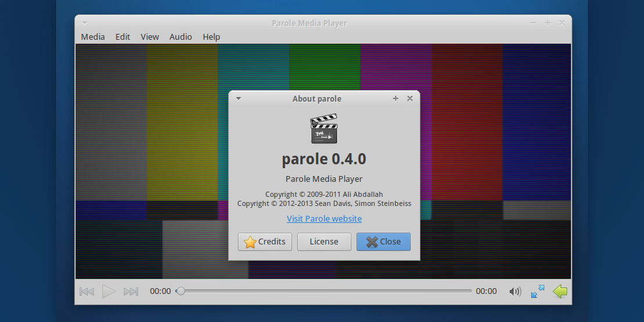Image resolution: width=644 pixels, height=322 pixels.
Task: Click the green arrow playlist toggle
Action: pyautogui.click(x=560, y=292)
